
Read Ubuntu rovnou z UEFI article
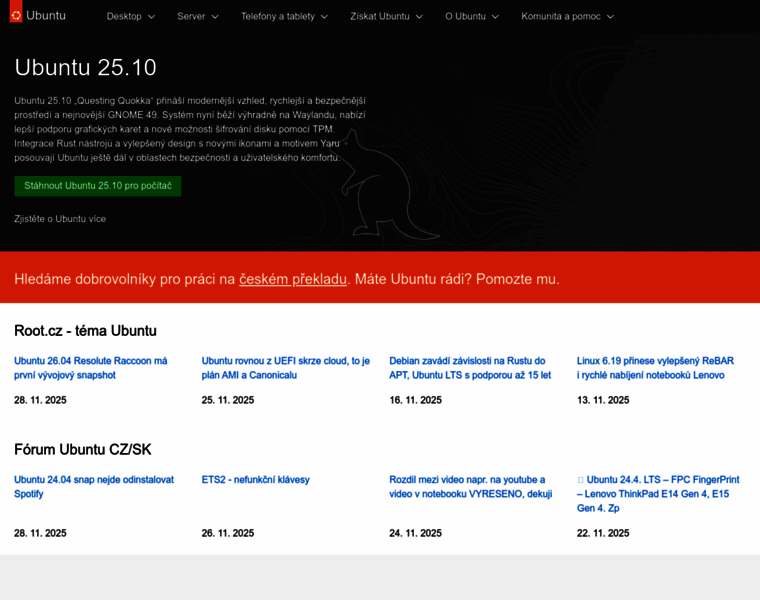click(285, 368)
